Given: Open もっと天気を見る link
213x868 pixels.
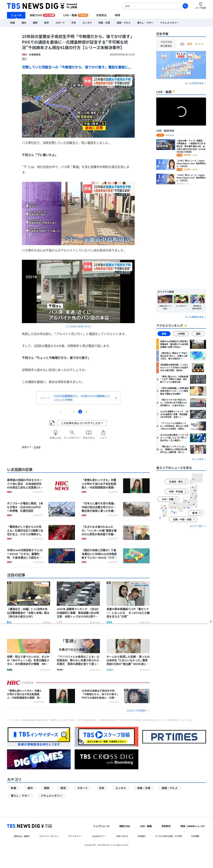Looking at the screenshot, I should 195,83.
